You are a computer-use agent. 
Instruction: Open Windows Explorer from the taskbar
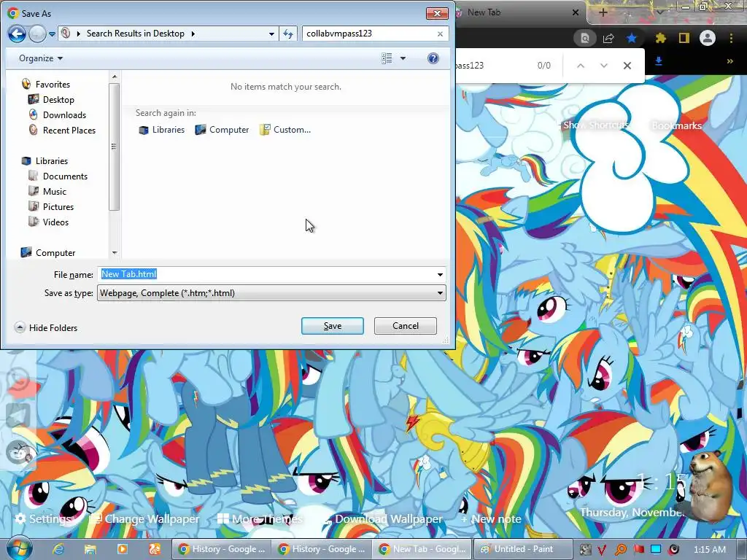point(90,549)
